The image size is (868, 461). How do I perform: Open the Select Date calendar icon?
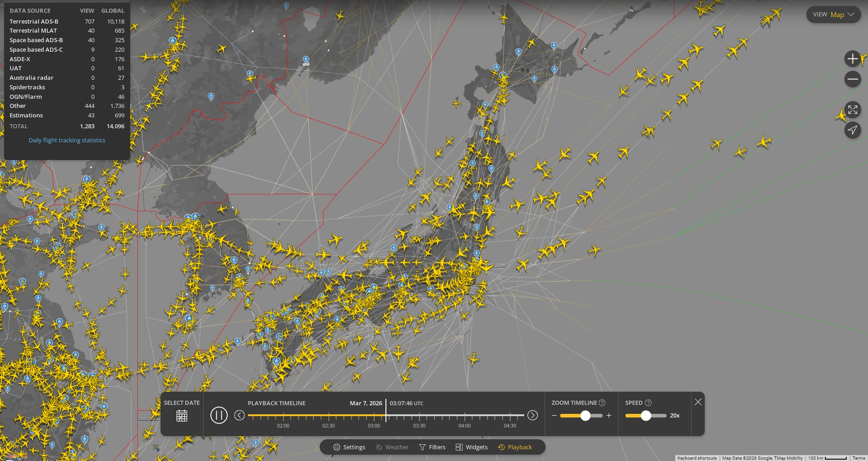pyautogui.click(x=182, y=416)
